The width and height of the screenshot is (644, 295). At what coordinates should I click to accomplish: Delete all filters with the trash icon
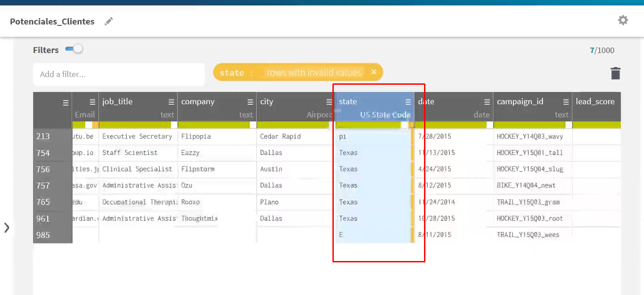click(x=615, y=73)
